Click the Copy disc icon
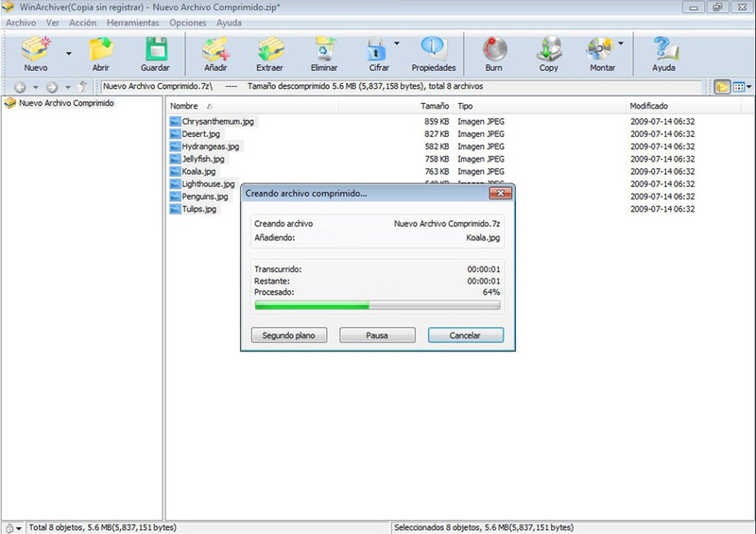This screenshot has width=756, height=534. [549, 49]
